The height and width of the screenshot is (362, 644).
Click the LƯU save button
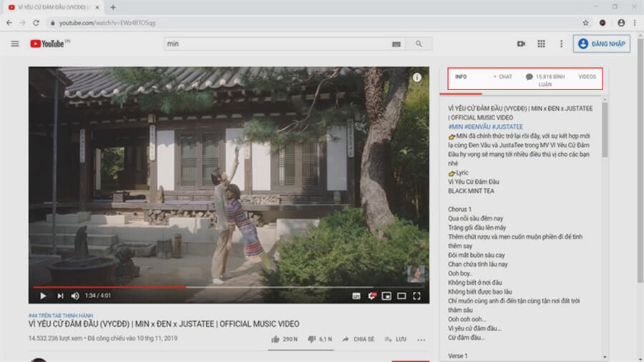[396, 339]
